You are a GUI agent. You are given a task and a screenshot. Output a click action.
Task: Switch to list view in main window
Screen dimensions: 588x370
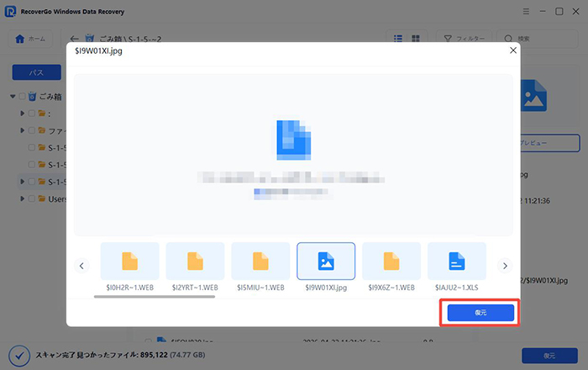click(398, 39)
